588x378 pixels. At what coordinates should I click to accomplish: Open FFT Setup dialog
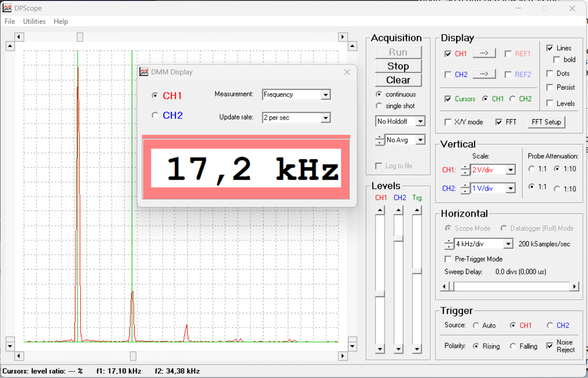click(x=546, y=122)
